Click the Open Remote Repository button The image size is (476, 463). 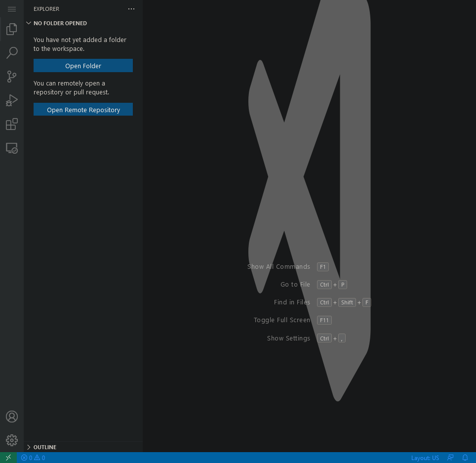coord(83,109)
